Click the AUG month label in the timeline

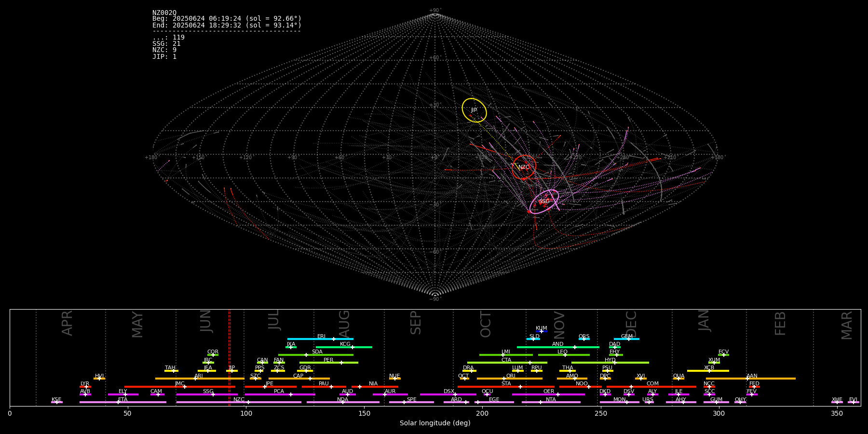[x=344, y=324]
